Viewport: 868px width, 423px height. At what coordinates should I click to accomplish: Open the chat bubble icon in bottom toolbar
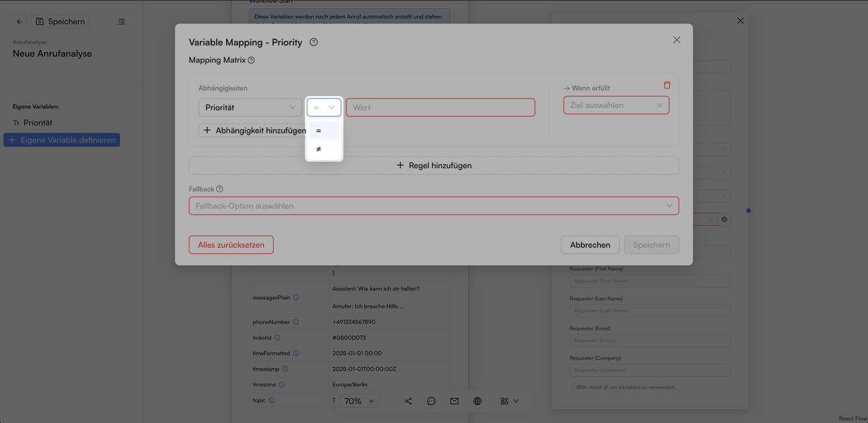click(x=431, y=401)
